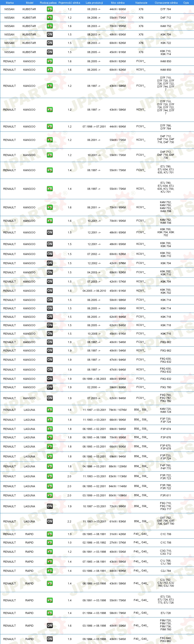Click the diesel ON icon in the Rapid F8Q 640 row
Screen dimensions: 194x644
pos(50,639)
